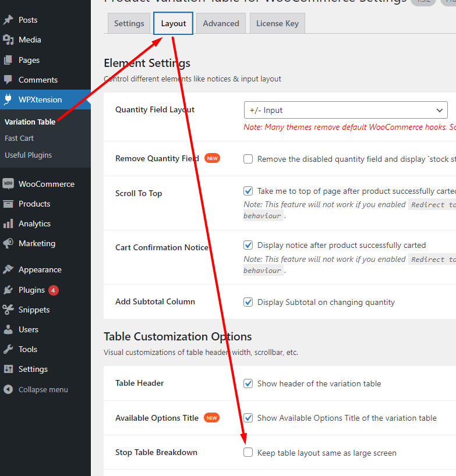Click the Analytics bar chart icon
The height and width of the screenshot is (476, 456).
tap(8, 223)
